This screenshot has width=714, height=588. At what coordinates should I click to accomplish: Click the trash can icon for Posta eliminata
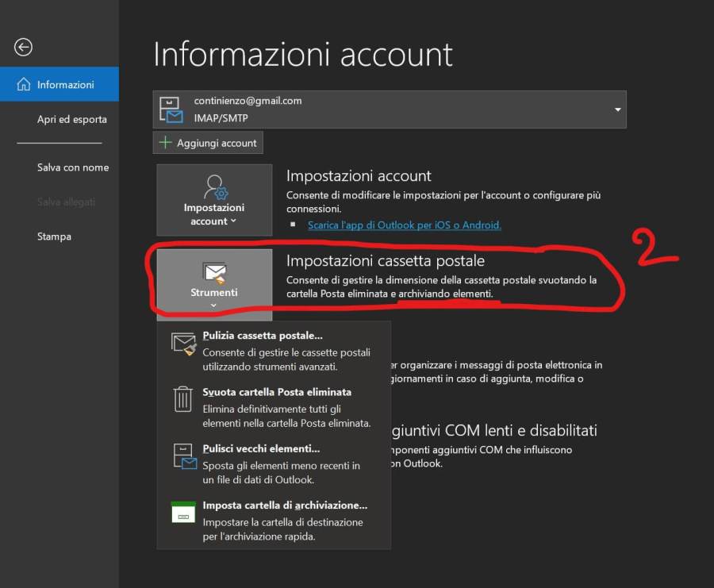[183, 399]
